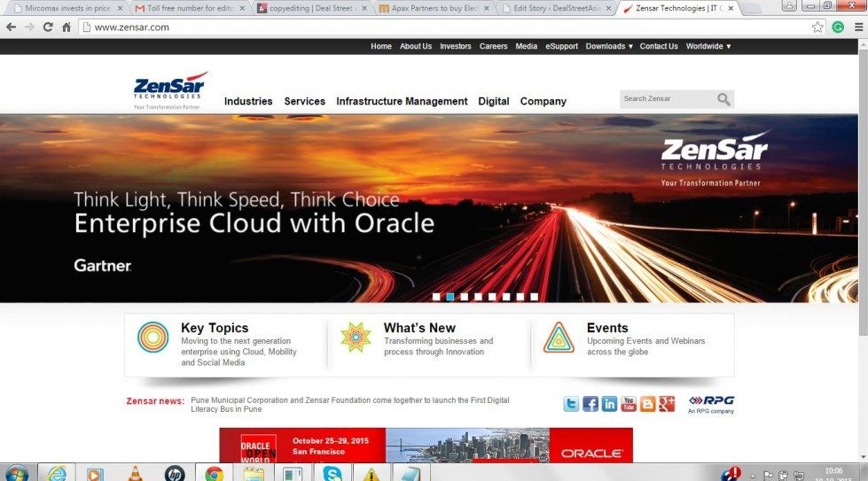Switch to the first carousel slide dot
868x481 pixels.
coord(436,297)
